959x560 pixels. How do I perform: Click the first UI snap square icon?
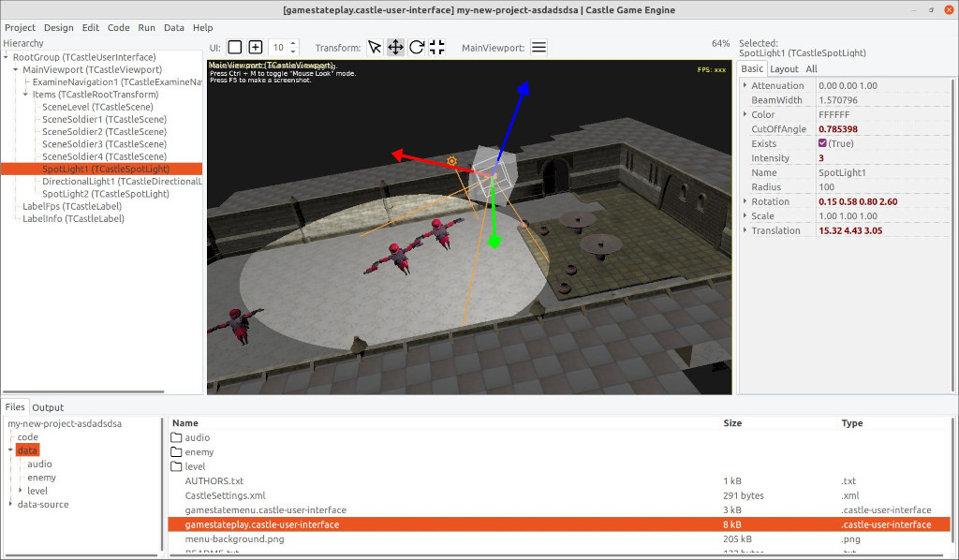point(235,47)
